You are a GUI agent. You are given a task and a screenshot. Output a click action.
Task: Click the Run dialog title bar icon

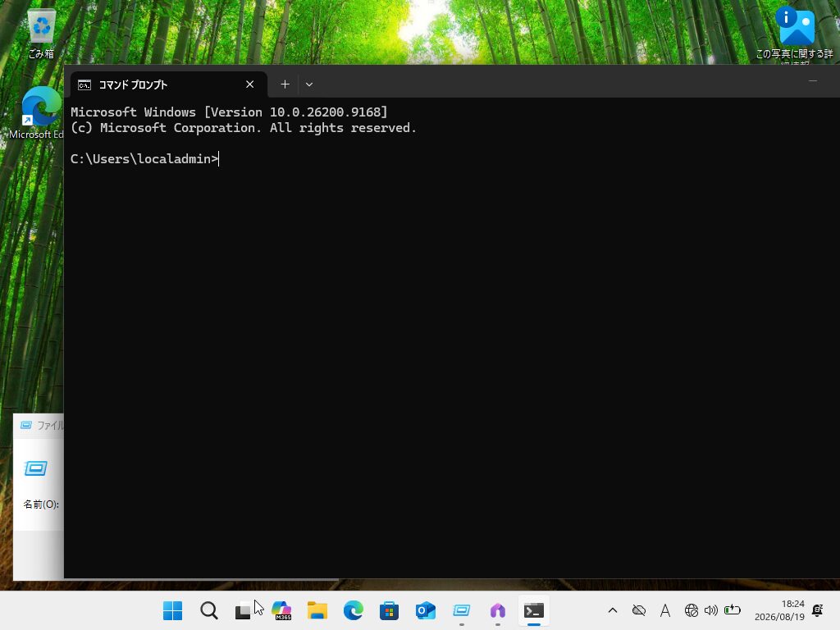(x=25, y=425)
